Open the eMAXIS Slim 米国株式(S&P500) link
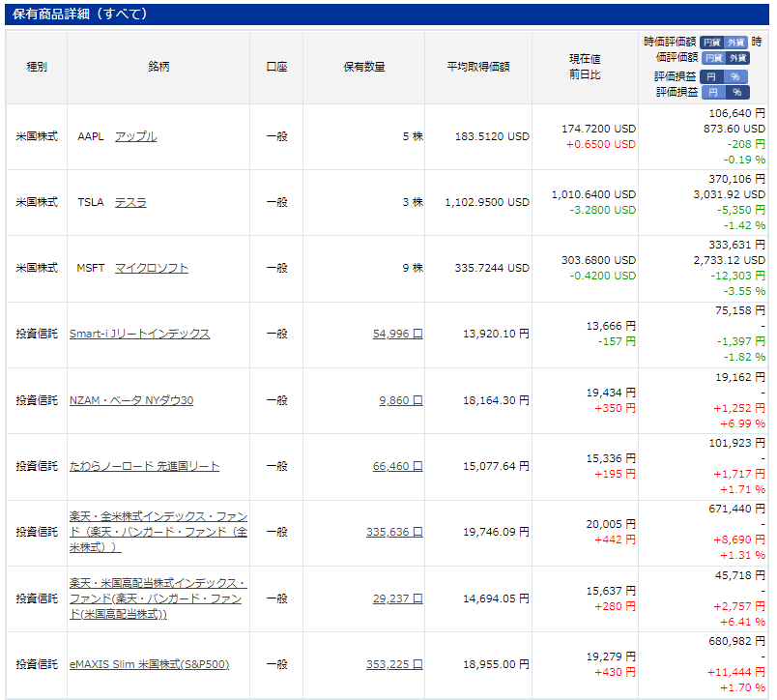This screenshot has width=777, height=700. tap(150, 664)
